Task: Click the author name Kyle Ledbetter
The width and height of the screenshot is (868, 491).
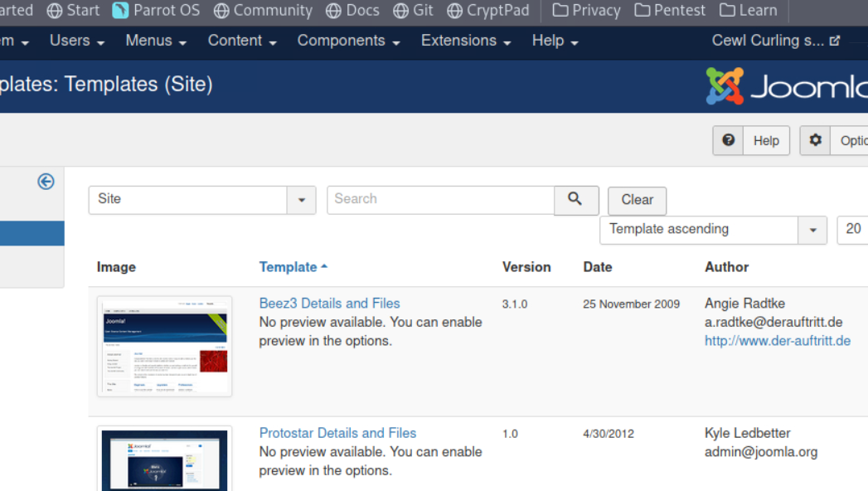Action: tap(747, 433)
